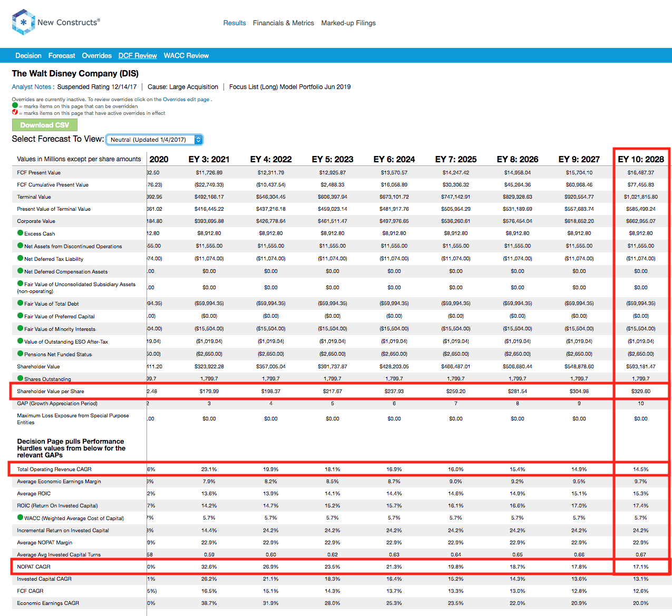Click Total Operating Revenue CAGR row label
This screenshot has height=616, width=672.
coord(54,469)
